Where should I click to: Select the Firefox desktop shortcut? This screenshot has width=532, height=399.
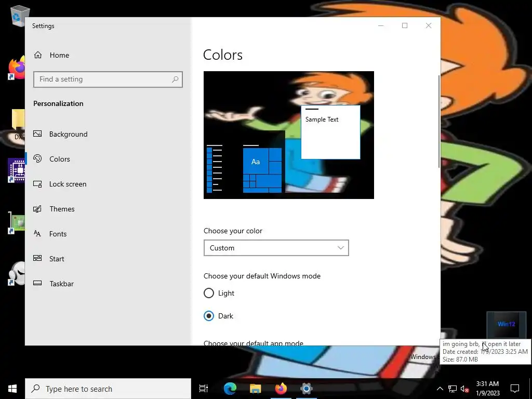(17, 68)
